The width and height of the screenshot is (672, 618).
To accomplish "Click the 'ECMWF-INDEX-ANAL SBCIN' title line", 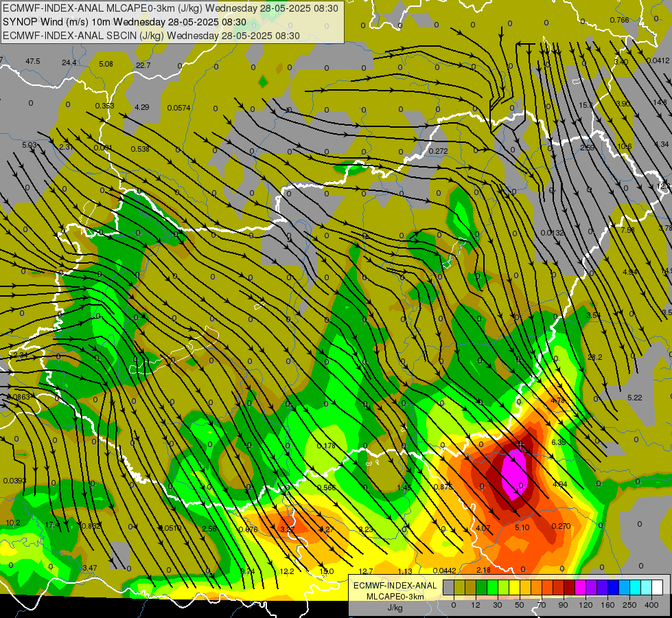I will pos(151,36).
